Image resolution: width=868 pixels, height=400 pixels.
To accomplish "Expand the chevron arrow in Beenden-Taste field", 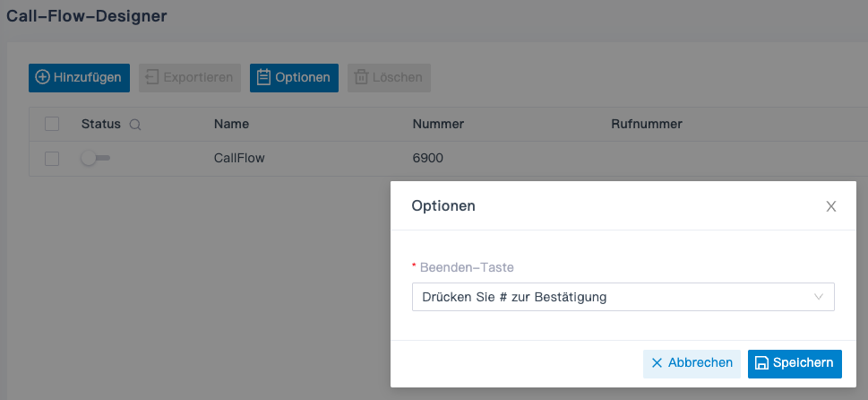I will [818, 297].
